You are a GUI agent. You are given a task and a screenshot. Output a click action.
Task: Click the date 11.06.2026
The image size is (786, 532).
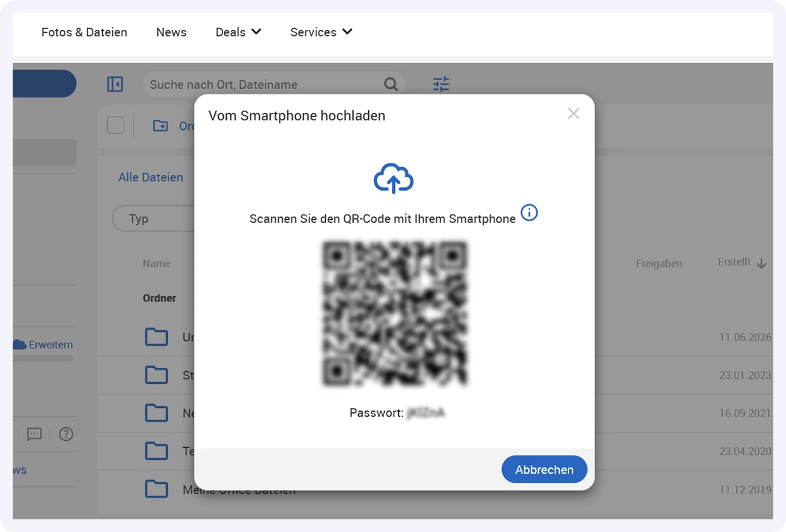tap(745, 338)
